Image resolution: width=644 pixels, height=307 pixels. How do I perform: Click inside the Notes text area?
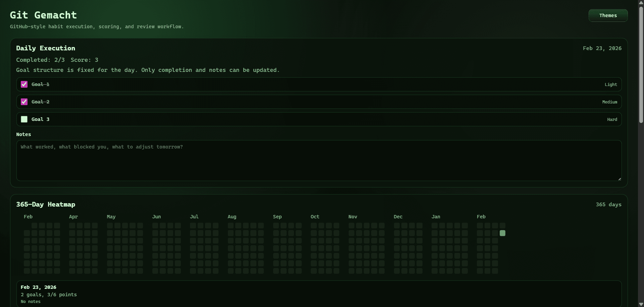click(x=319, y=161)
